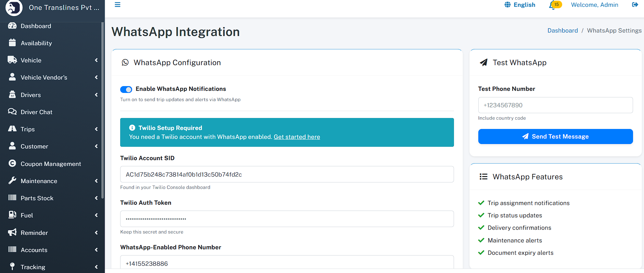The image size is (644, 273).
Task: Expand the Trips menu chevron
Action: pyautogui.click(x=96, y=129)
